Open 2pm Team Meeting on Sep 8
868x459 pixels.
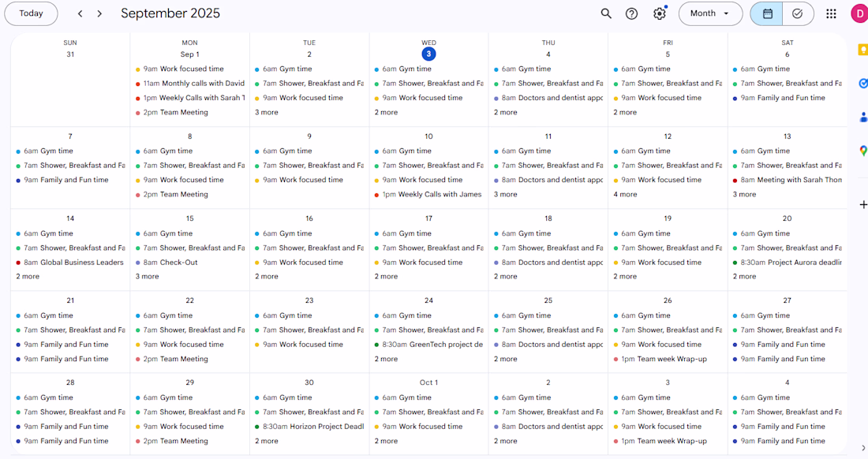tap(190, 194)
